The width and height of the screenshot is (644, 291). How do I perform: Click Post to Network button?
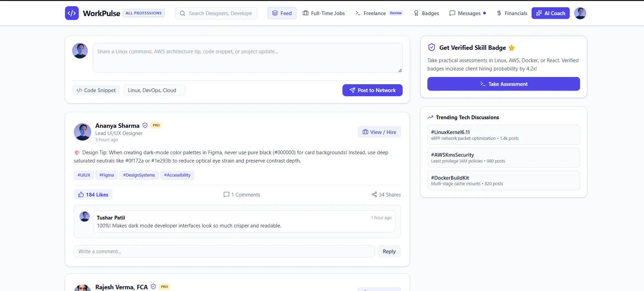(372, 90)
